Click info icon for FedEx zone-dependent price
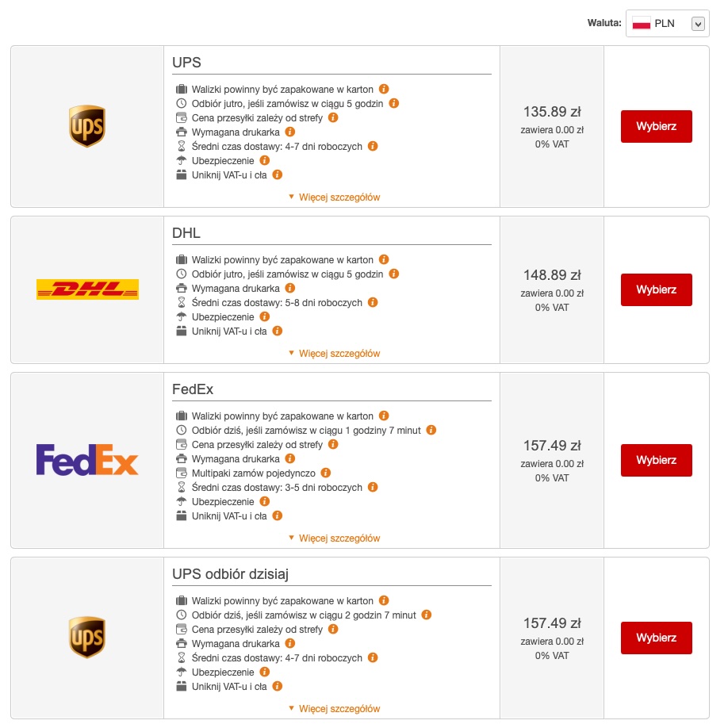Image resolution: width=728 pixels, height=728 pixels. (333, 444)
